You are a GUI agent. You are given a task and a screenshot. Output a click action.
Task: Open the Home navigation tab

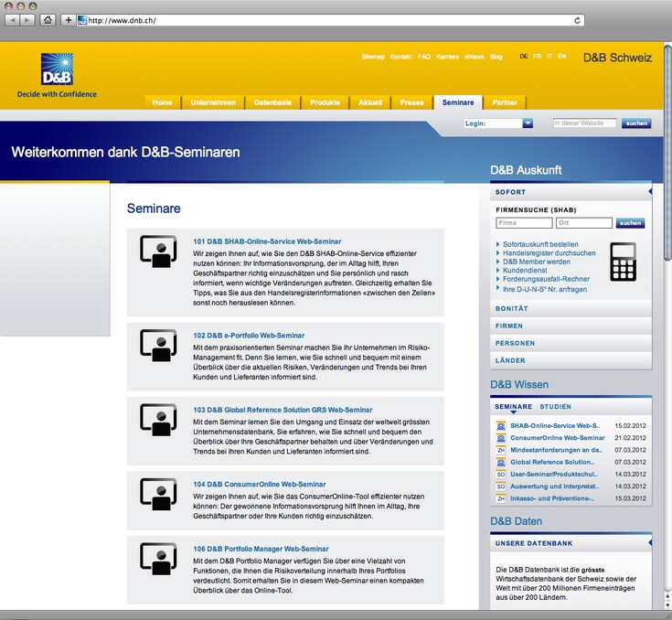[x=163, y=102]
